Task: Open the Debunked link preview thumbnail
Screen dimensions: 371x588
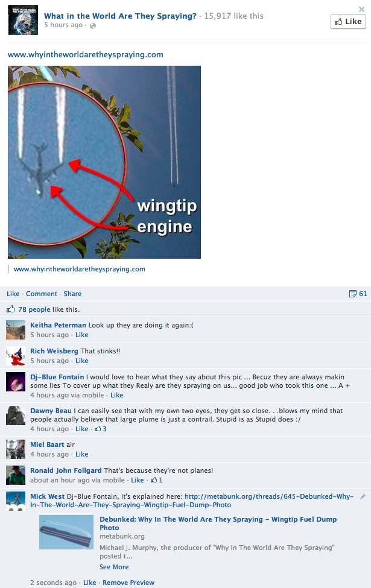Action: point(66,532)
